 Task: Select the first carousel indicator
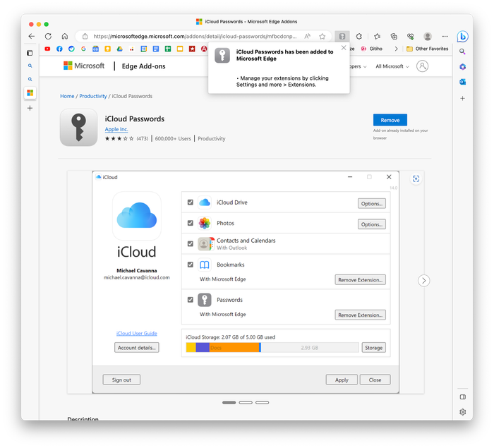pos(229,403)
